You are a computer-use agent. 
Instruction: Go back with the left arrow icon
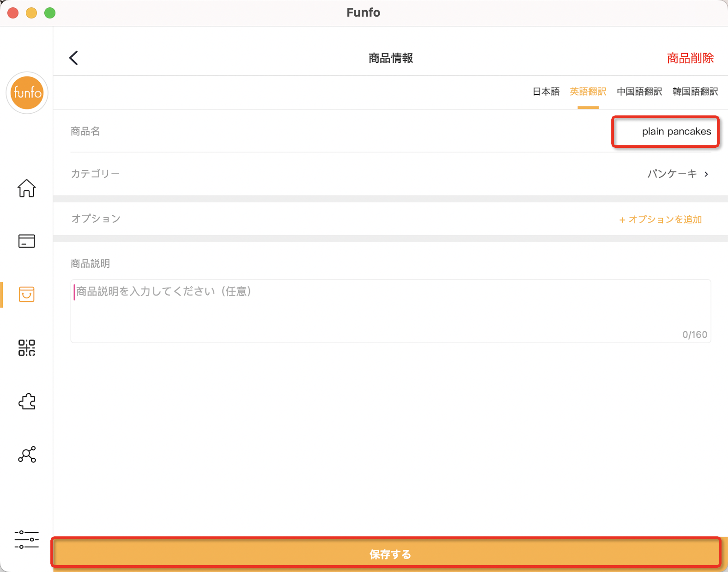point(73,58)
